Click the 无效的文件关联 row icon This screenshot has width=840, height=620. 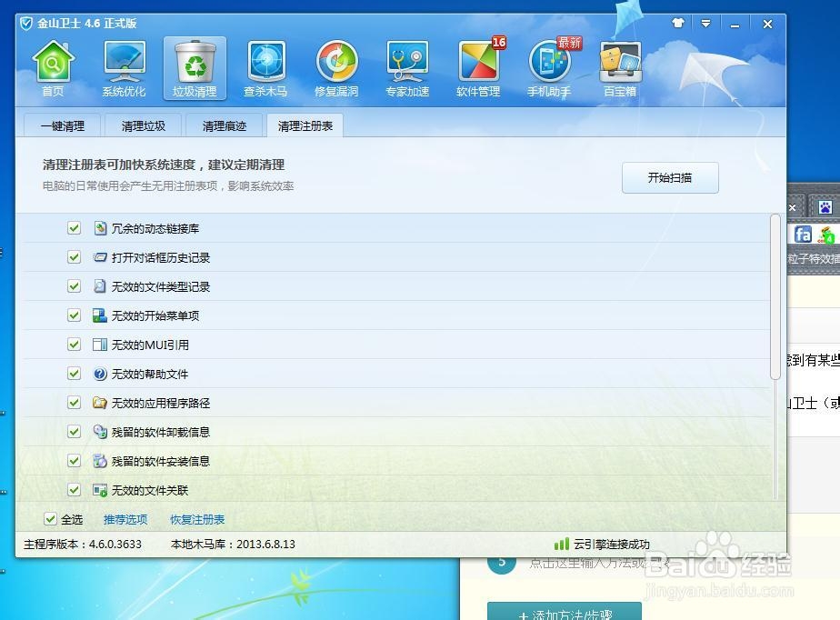click(x=100, y=490)
